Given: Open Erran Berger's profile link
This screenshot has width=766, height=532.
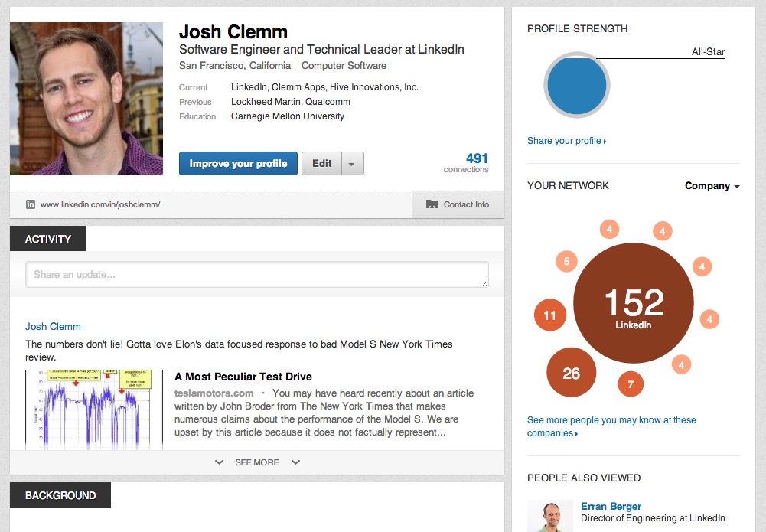Looking at the screenshot, I should pyautogui.click(x=611, y=506).
